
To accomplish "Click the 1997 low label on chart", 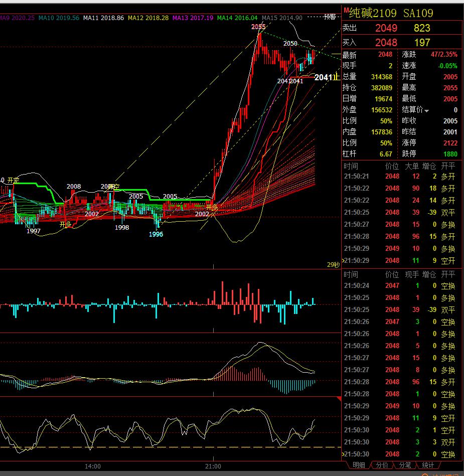I will click(x=34, y=231).
